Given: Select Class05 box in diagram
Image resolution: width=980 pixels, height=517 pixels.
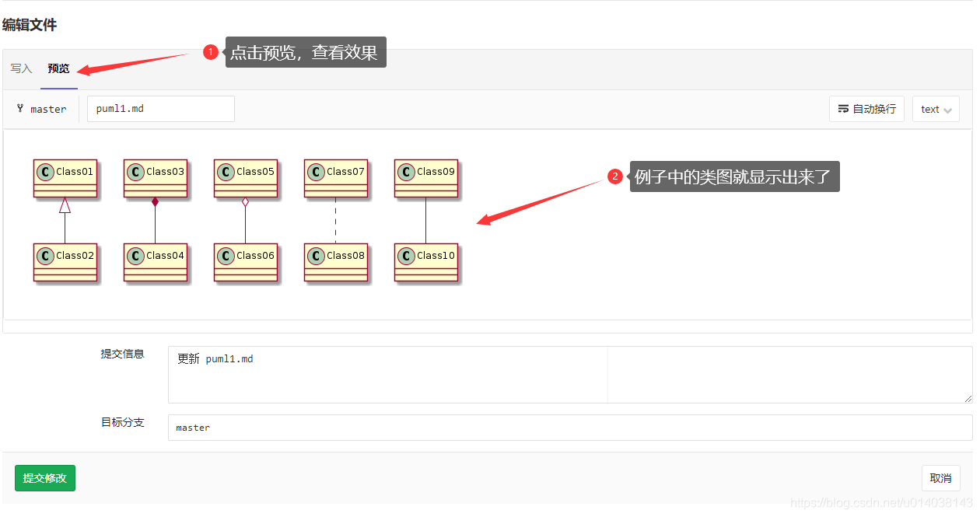Looking at the screenshot, I should (246, 178).
